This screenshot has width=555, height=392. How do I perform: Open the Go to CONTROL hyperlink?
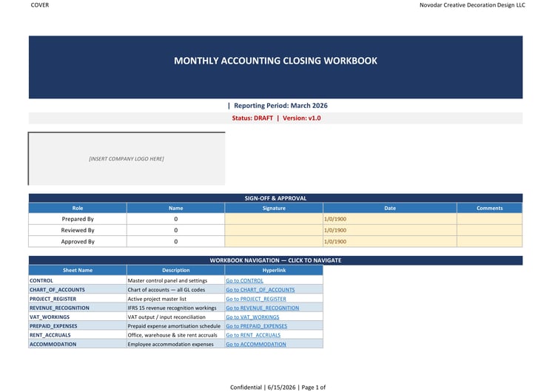click(x=245, y=280)
